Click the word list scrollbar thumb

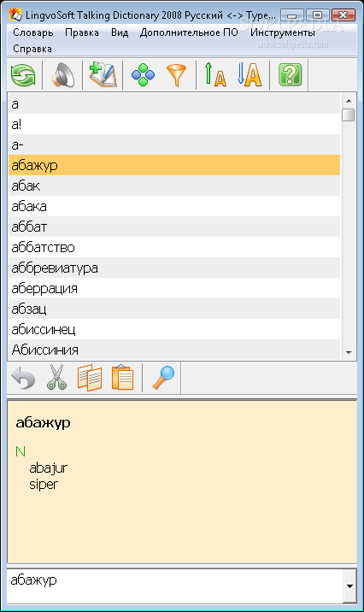(x=348, y=115)
